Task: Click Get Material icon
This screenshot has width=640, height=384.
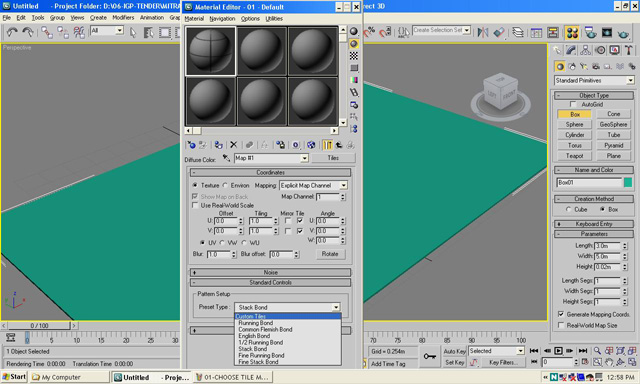Action: click(x=191, y=145)
